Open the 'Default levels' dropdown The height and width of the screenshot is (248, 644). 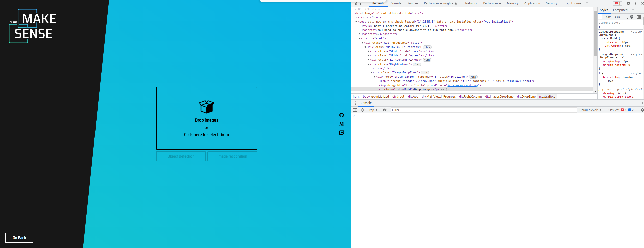(x=590, y=110)
